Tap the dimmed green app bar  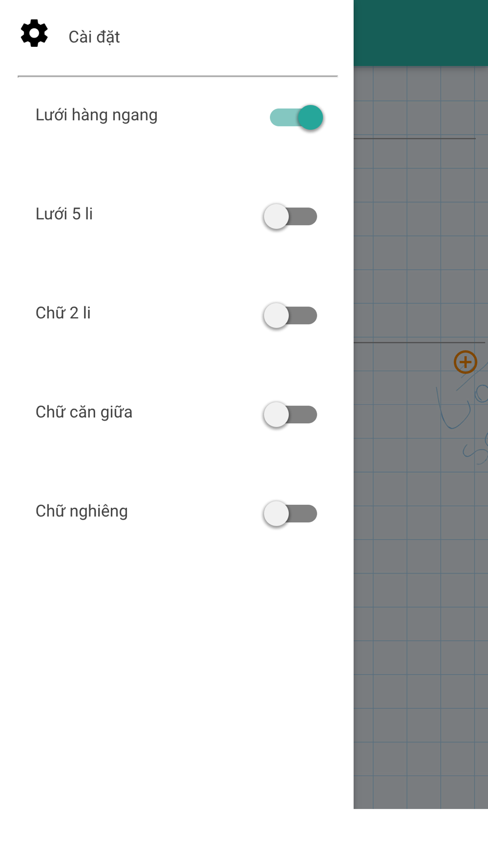(421, 33)
